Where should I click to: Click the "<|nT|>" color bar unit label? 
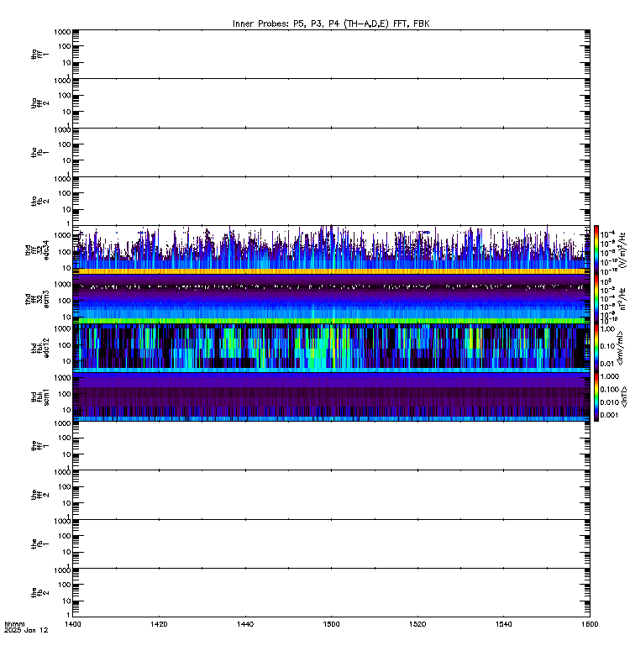(x=624, y=396)
